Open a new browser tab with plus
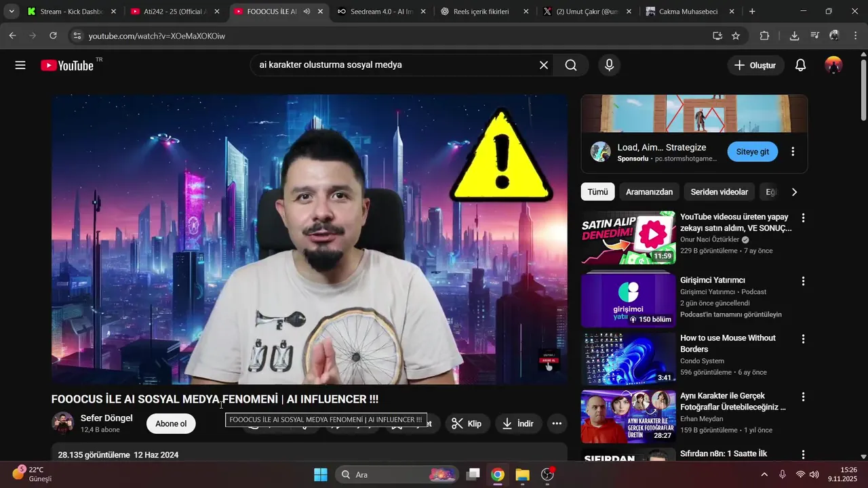The image size is (868, 488). point(752,12)
